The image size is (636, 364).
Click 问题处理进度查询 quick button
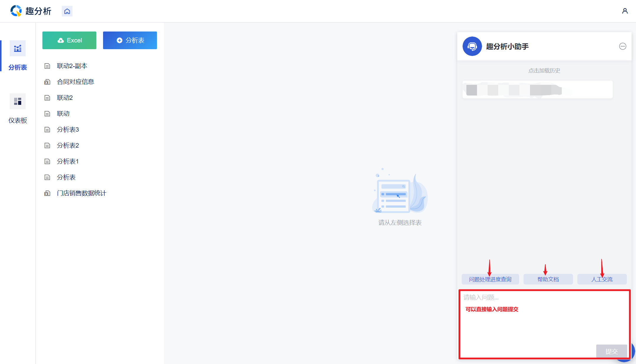pos(490,279)
